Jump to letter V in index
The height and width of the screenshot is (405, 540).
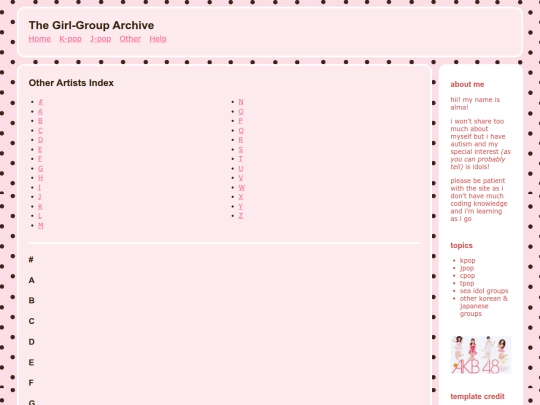[x=241, y=178]
